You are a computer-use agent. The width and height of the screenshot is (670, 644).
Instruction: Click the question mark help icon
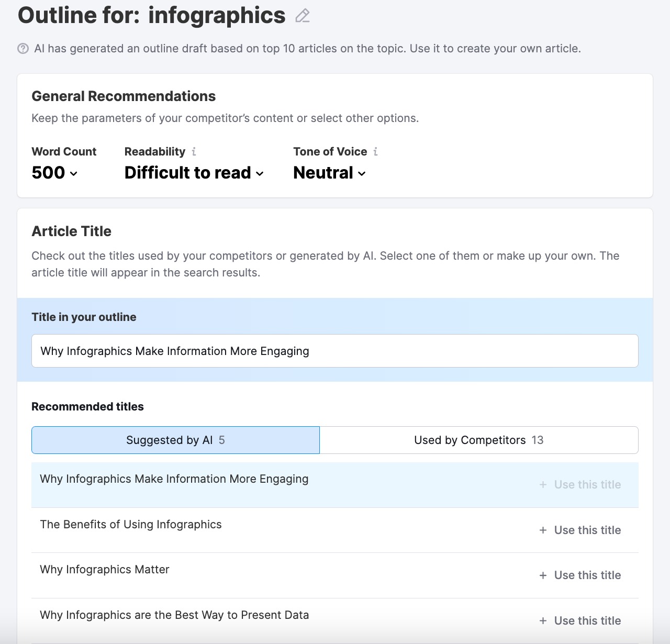[23, 49]
